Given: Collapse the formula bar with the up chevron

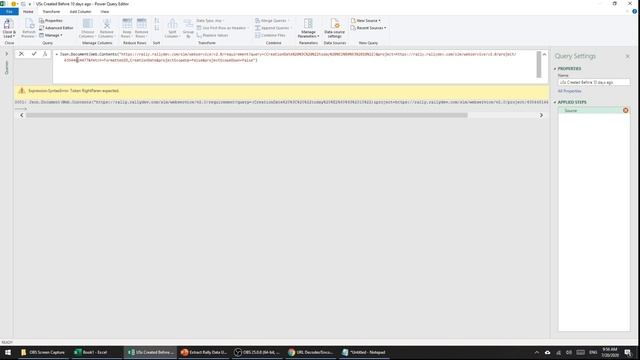Looking at the screenshot, I should (x=544, y=54).
